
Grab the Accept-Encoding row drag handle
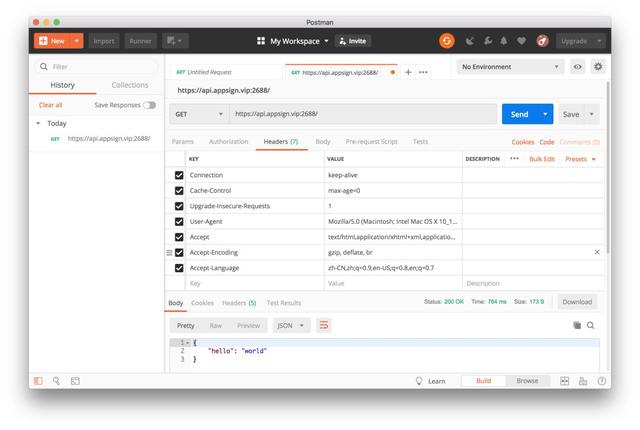(x=169, y=253)
